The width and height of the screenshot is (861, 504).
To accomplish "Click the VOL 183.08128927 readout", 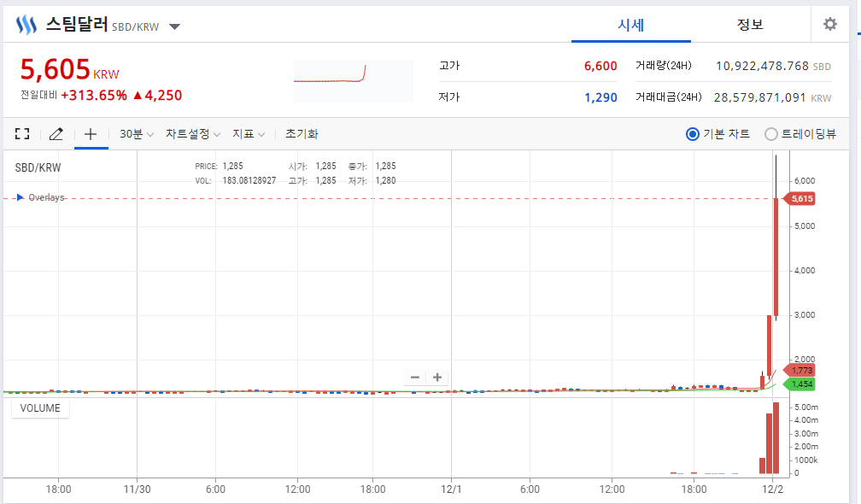I will click(236, 180).
